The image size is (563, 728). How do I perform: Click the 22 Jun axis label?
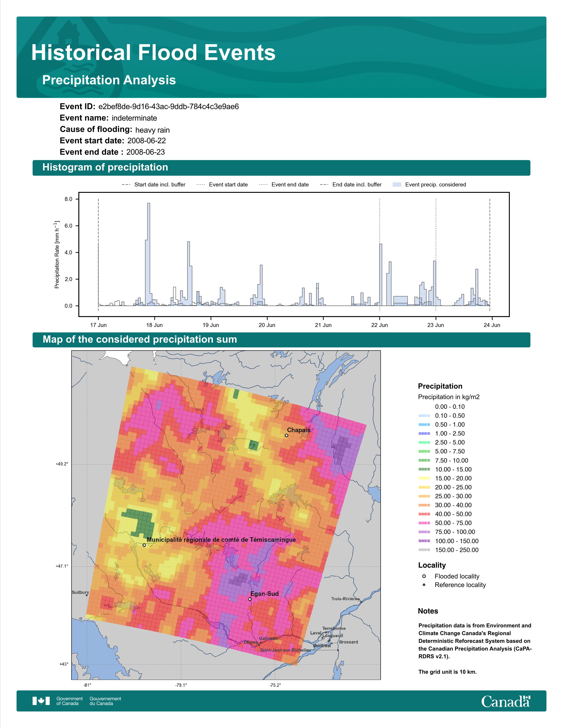click(380, 325)
